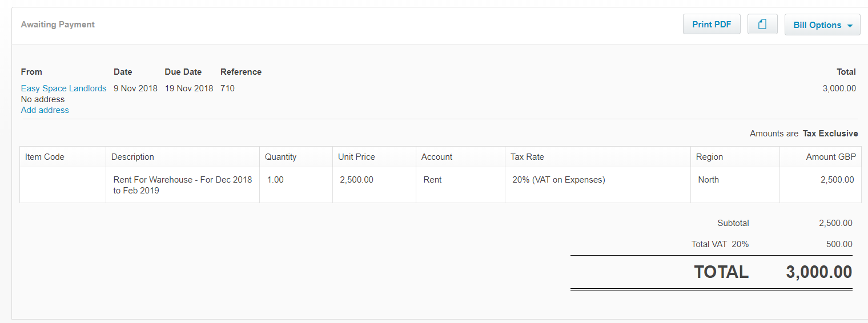Open the file attachments icon button
This screenshot has height=323, width=868.
[762, 25]
